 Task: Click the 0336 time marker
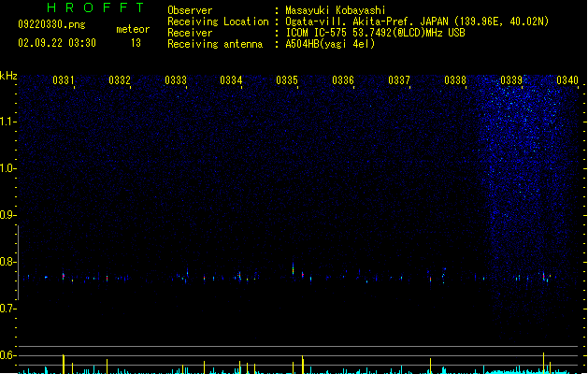tap(343, 80)
